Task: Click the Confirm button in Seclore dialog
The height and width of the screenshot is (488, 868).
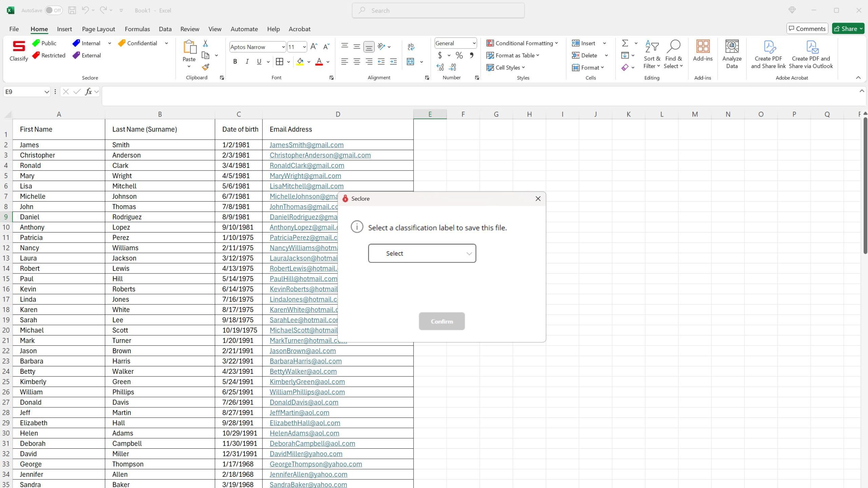Action: point(442,321)
